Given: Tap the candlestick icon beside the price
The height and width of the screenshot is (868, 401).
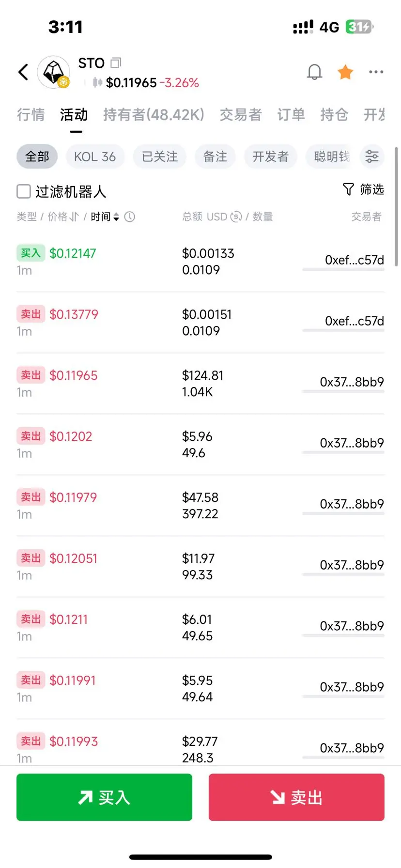Looking at the screenshot, I should pyautogui.click(x=97, y=83).
